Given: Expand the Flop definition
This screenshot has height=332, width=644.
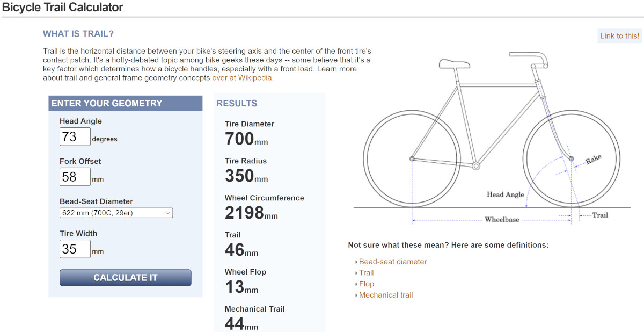Looking at the screenshot, I should 366,284.
